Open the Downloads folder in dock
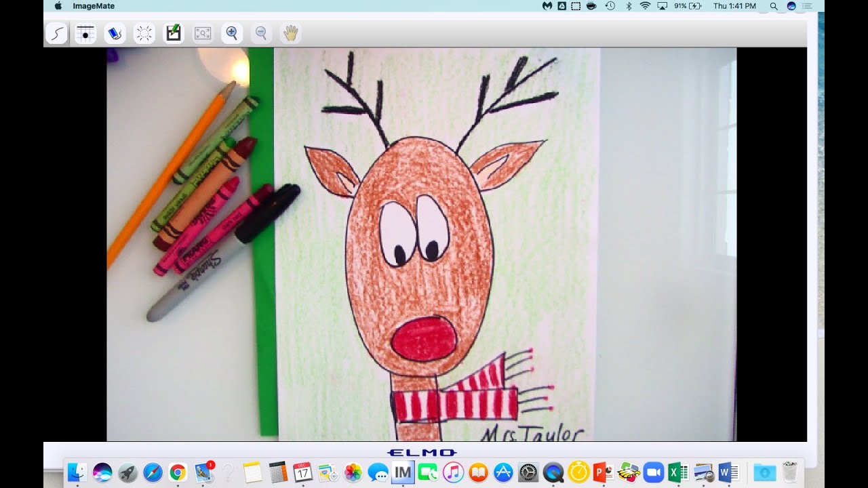The image size is (868, 488). pos(765,472)
